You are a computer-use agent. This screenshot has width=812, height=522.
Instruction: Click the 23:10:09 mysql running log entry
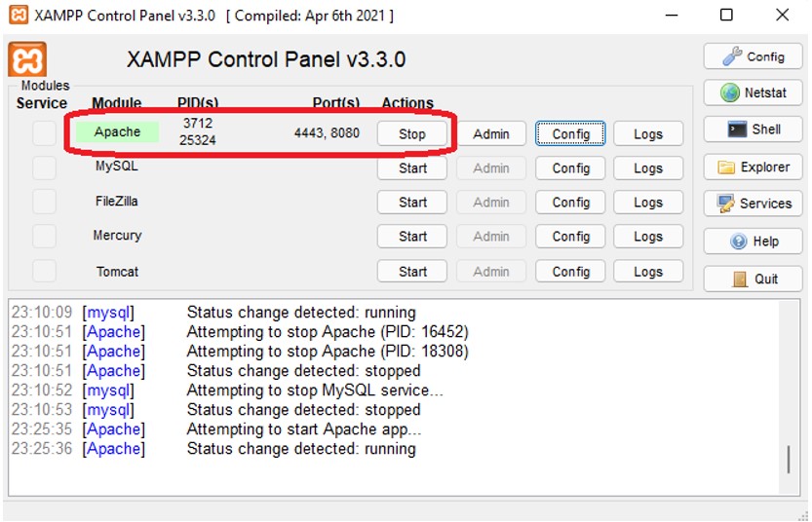[213, 313]
